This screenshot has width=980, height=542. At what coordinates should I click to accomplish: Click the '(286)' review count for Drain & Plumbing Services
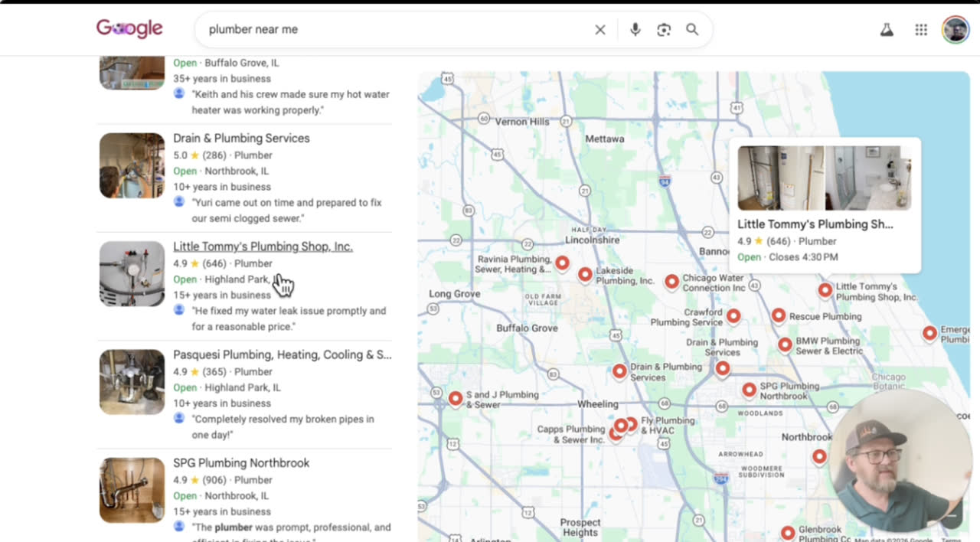click(215, 155)
